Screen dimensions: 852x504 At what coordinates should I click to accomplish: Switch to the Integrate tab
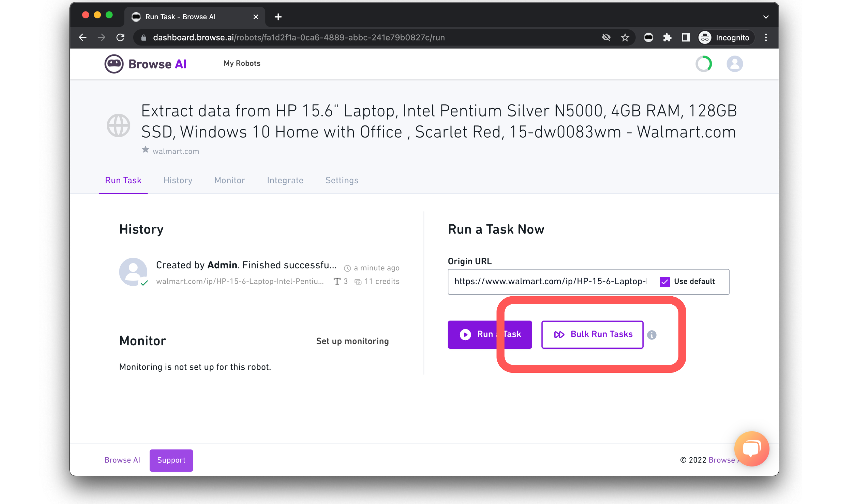click(285, 180)
